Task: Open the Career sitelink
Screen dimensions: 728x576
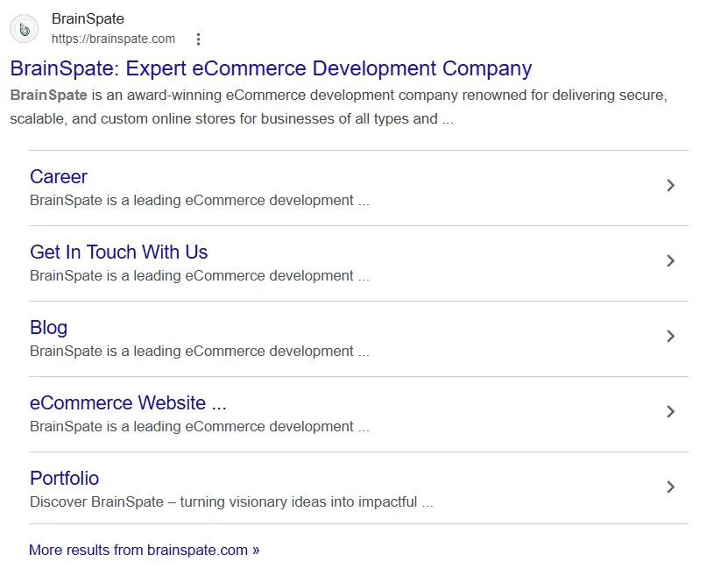Action: [59, 176]
